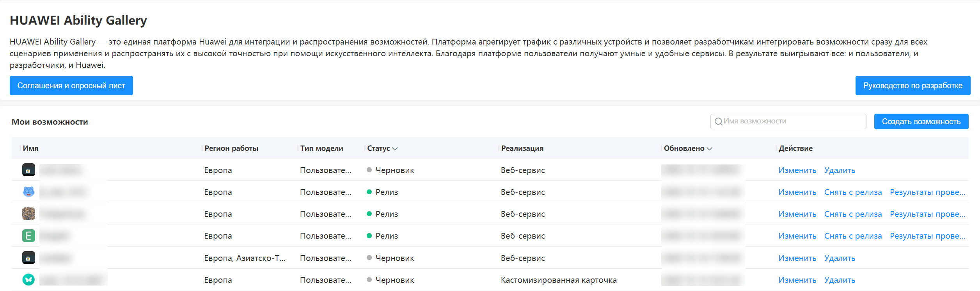Expand the Статус column filter

395,148
